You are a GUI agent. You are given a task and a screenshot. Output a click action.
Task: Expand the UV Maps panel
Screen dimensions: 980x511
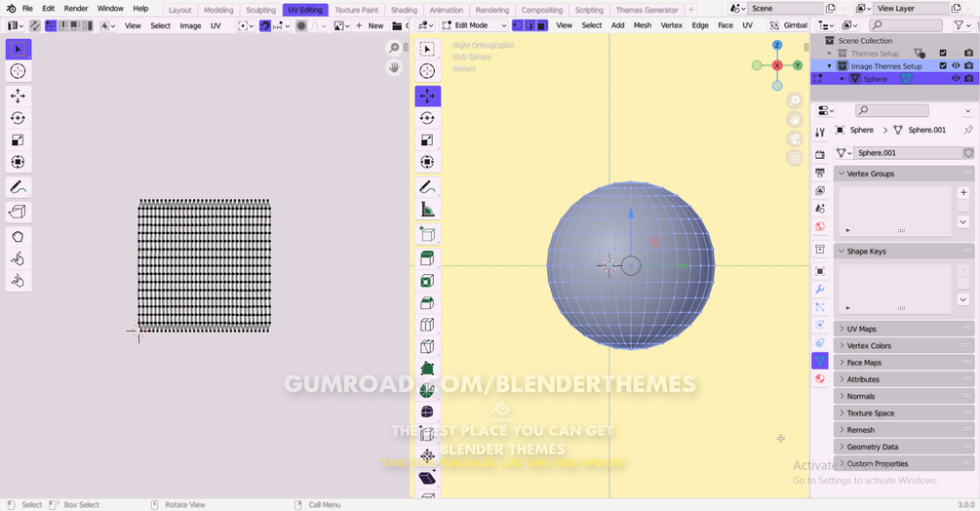904,329
